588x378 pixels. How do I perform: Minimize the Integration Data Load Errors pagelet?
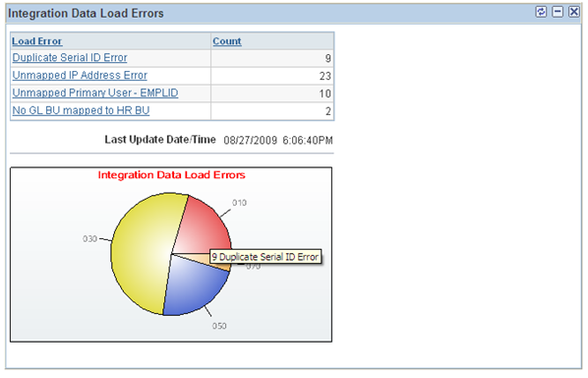(x=558, y=12)
